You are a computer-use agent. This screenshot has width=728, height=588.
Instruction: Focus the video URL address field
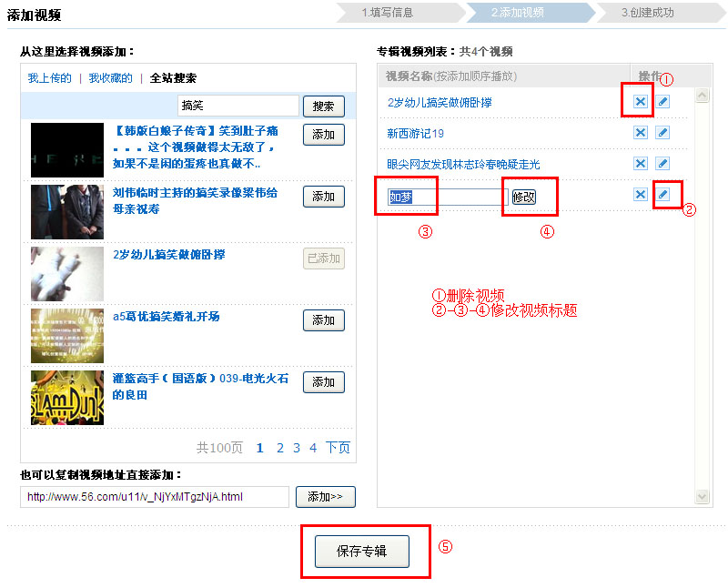(x=155, y=497)
